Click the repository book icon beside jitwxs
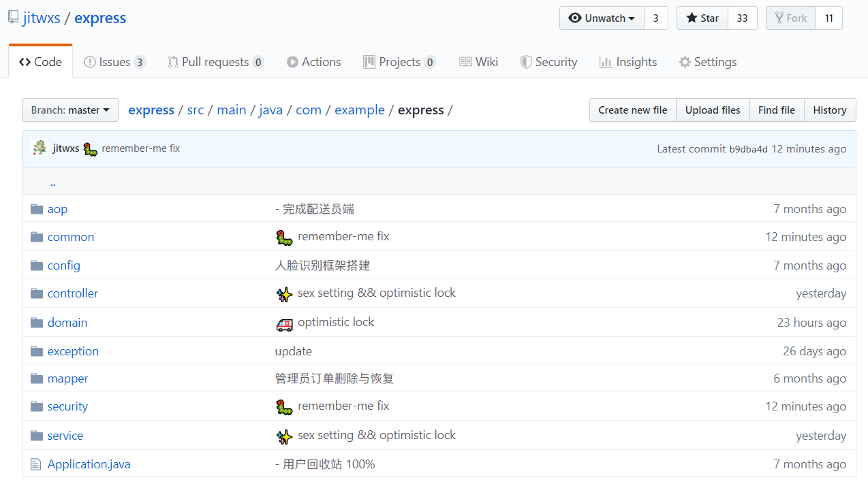868x484 pixels. pyautogui.click(x=13, y=18)
